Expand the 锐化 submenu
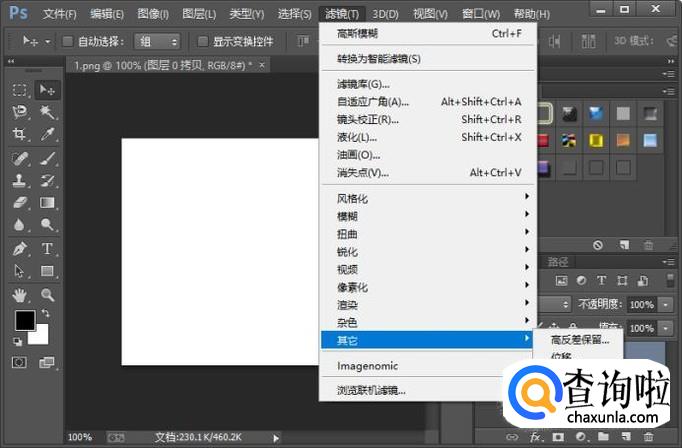This screenshot has height=448, width=682. pyautogui.click(x=428, y=252)
